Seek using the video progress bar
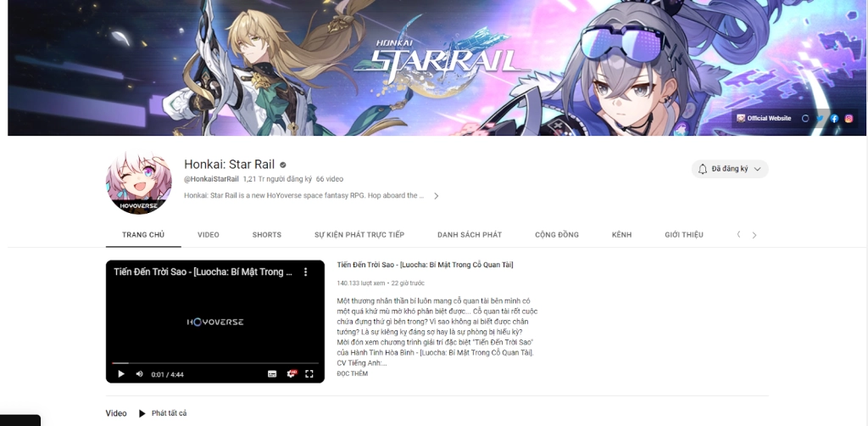 tap(215, 363)
